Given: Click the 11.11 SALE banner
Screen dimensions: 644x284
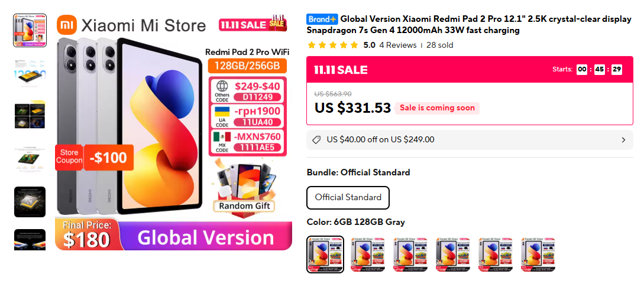Looking at the screenshot, I should pyautogui.click(x=470, y=69).
